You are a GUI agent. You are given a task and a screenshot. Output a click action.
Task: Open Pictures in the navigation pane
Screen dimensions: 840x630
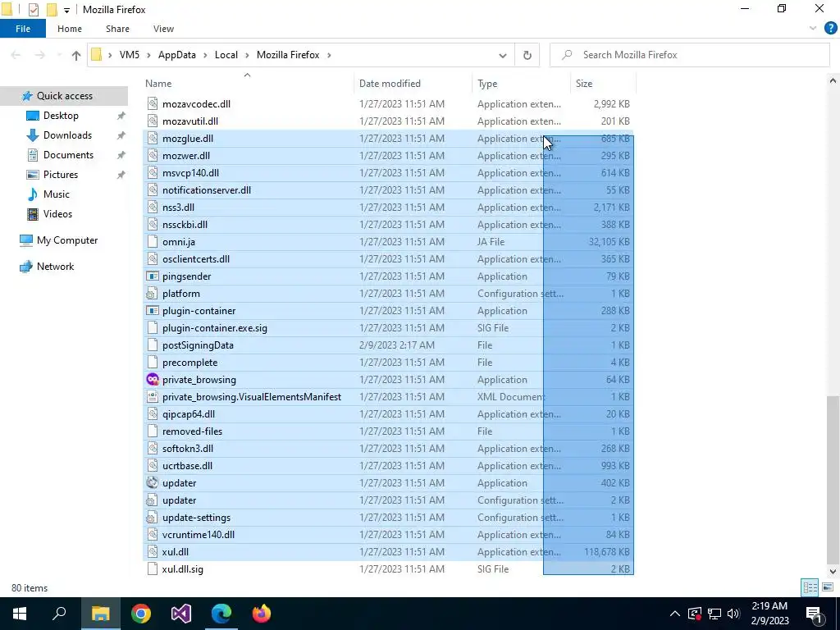tap(61, 175)
